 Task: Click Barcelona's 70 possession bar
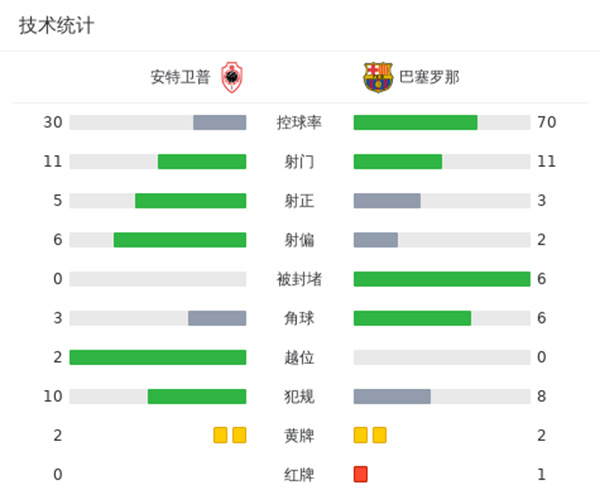[415, 123]
